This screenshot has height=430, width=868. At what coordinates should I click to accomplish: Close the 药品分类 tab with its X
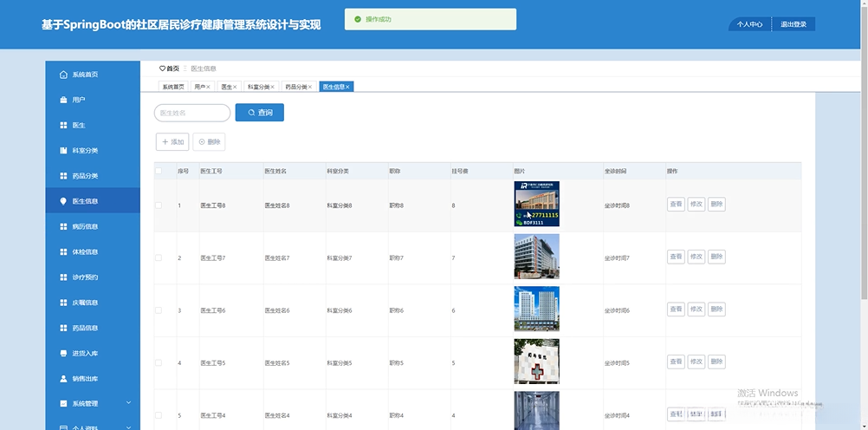(311, 87)
